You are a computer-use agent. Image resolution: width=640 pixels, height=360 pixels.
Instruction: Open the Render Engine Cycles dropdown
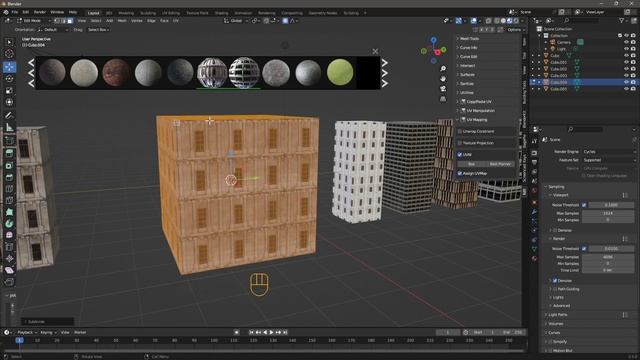click(608, 151)
